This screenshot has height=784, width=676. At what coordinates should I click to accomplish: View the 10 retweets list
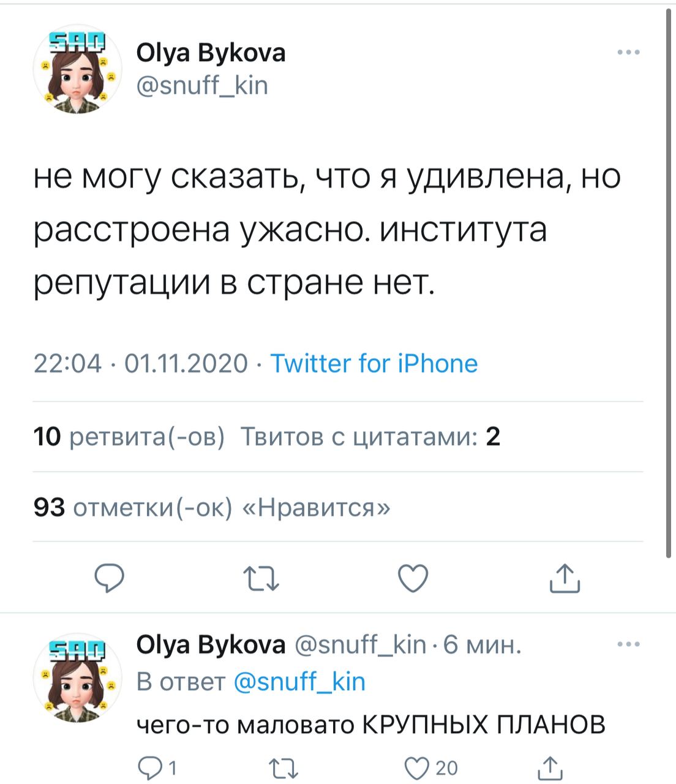[x=129, y=437]
